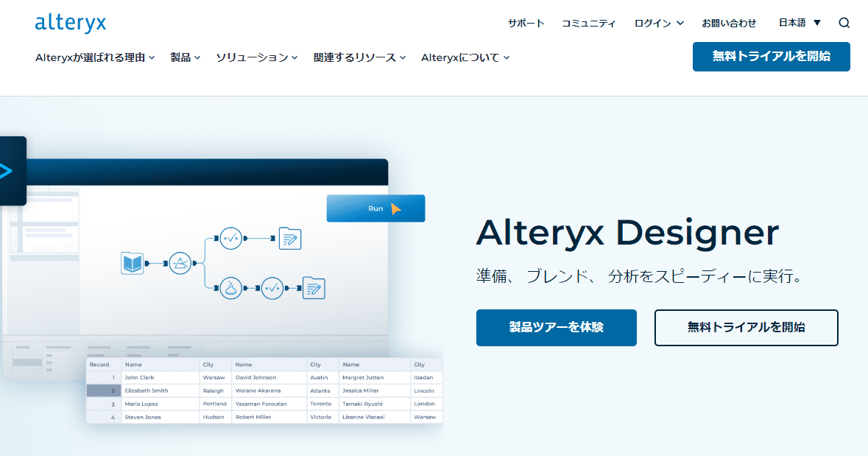Viewport: 868px width, 456px height.
Task: Click the Waiano Akarana table cell
Action: (269, 390)
